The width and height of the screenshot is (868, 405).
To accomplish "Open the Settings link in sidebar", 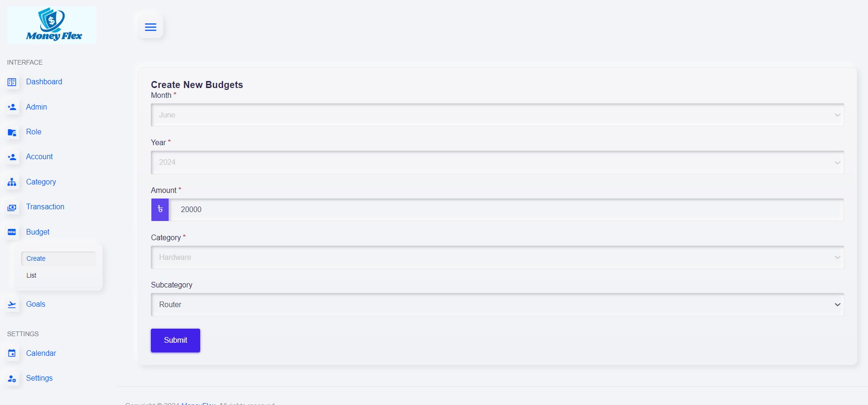I will click(39, 378).
